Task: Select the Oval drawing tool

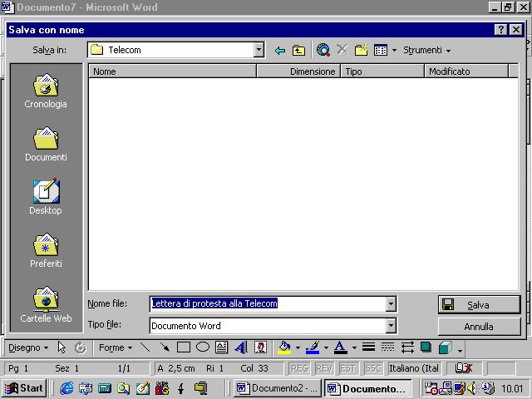Action: tap(203, 347)
